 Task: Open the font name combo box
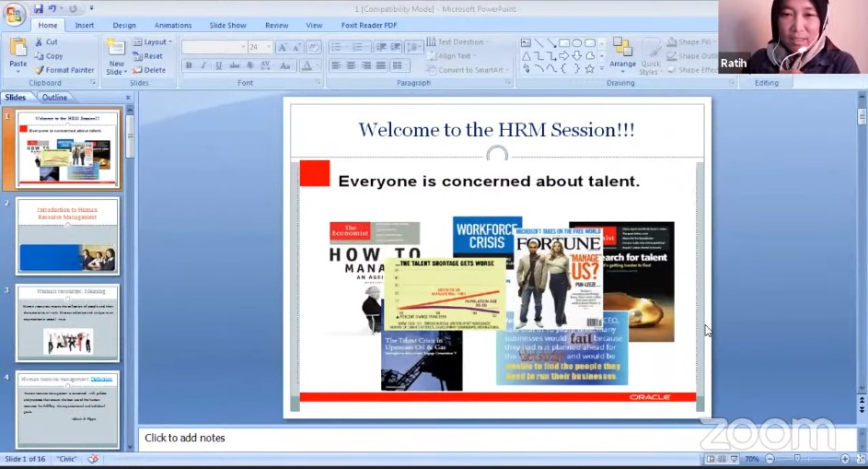pos(214,47)
